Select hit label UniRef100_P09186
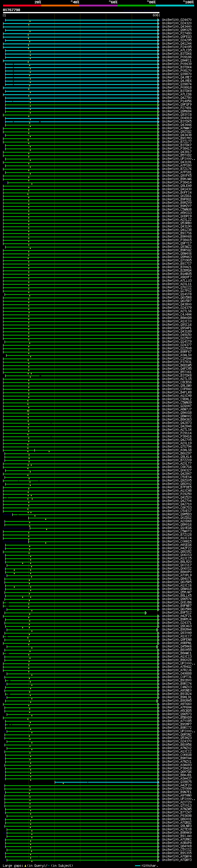Screen dimensions: 197x868 tap(177, 57)
